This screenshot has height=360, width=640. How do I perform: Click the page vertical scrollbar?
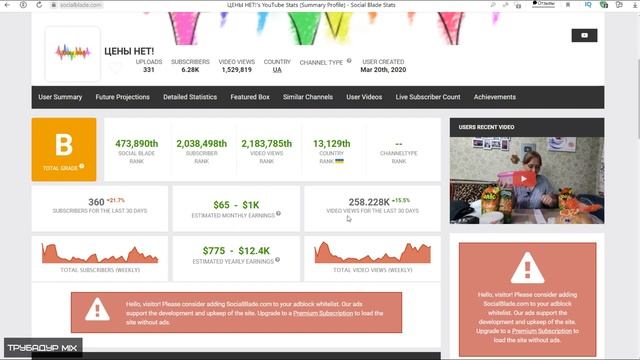coord(638,100)
